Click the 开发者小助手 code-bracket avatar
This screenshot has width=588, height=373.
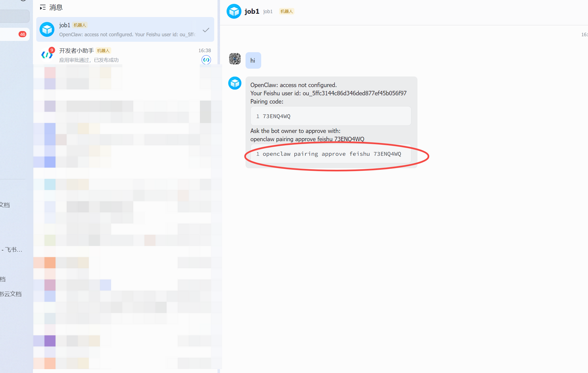pyautogui.click(x=47, y=55)
